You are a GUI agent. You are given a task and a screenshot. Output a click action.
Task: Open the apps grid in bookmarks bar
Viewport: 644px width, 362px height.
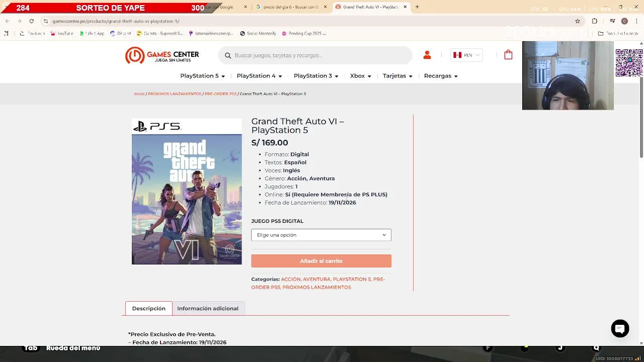tap(7, 33)
